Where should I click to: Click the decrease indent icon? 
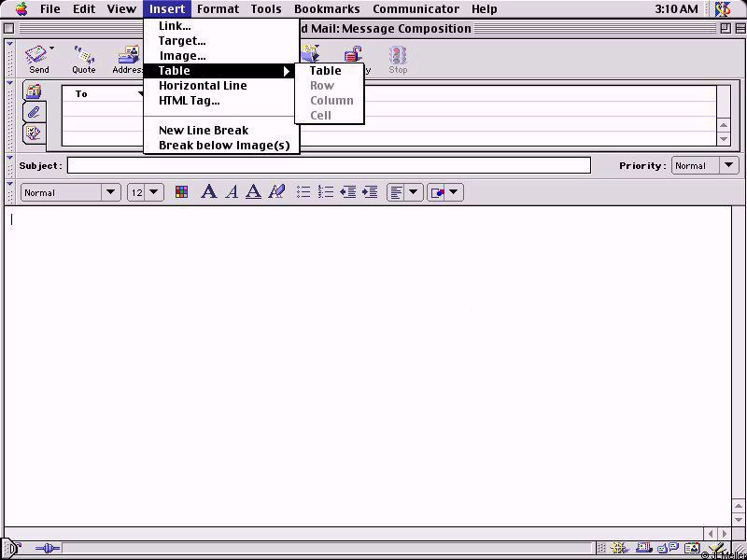[347, 192]
